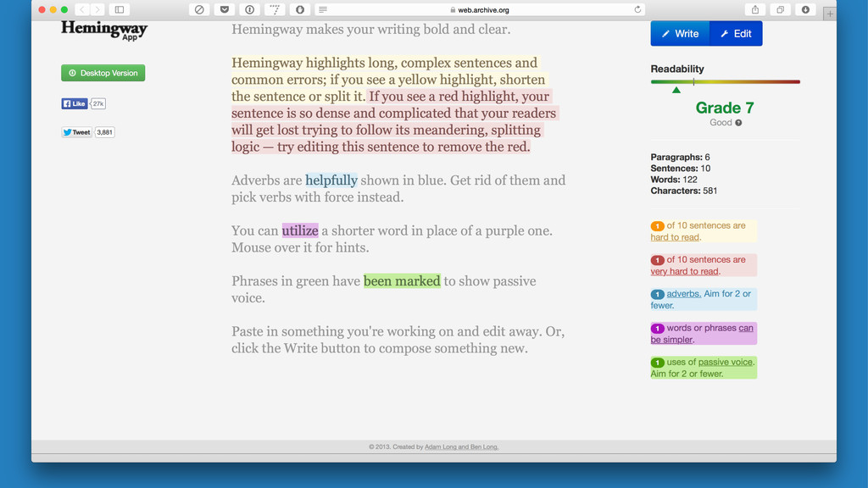Click the 27k Facebook like count
This screenshot has width=868, height=488.
pyautogui.click(x=98, y=103)
